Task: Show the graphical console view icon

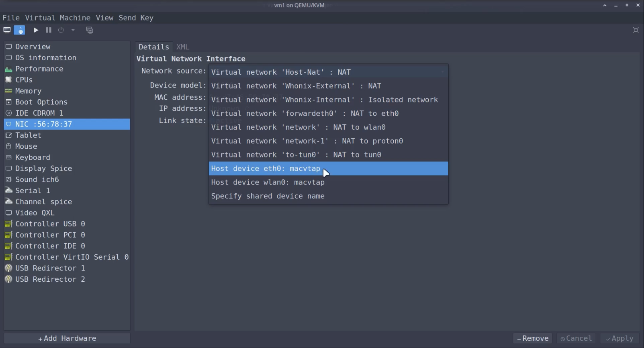Action: (x=7, y=30)
